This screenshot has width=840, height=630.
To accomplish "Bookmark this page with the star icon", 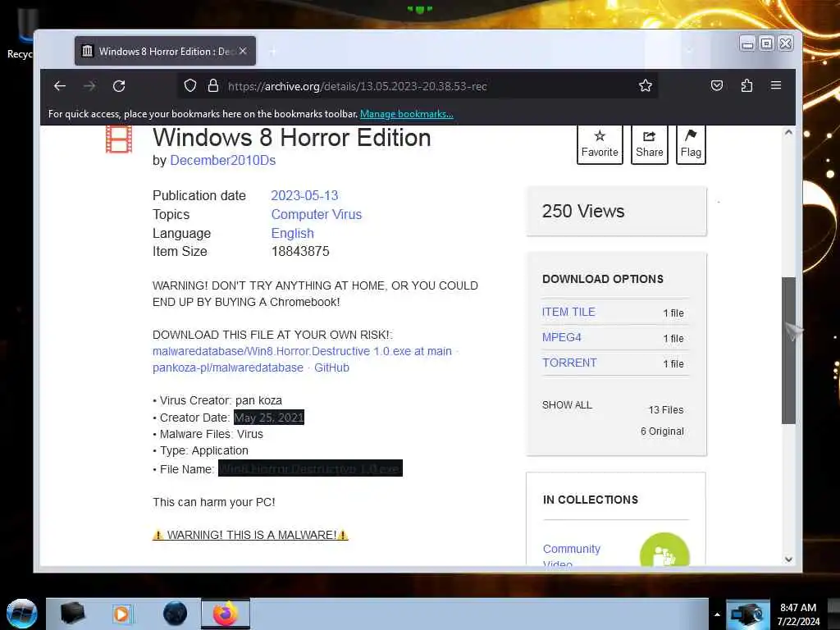I will [x=646, y=85].
